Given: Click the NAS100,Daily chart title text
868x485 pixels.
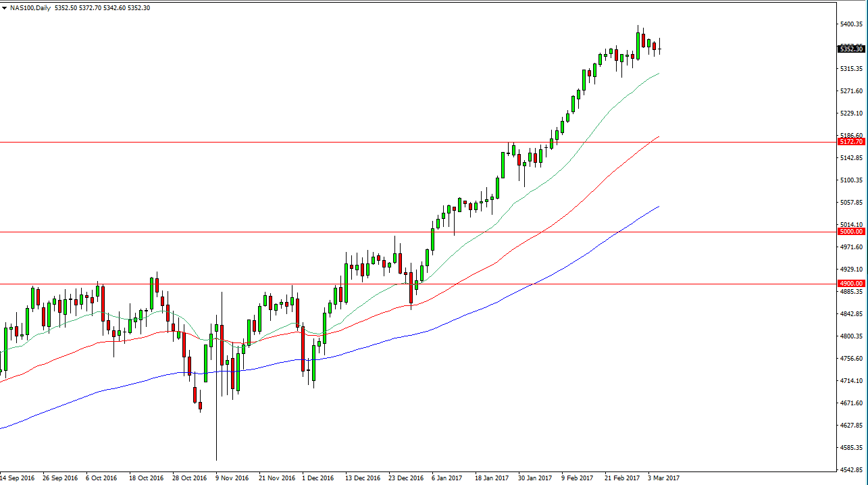Looking at the screenshot, I should pyautogui.click(x=26, y=7).
